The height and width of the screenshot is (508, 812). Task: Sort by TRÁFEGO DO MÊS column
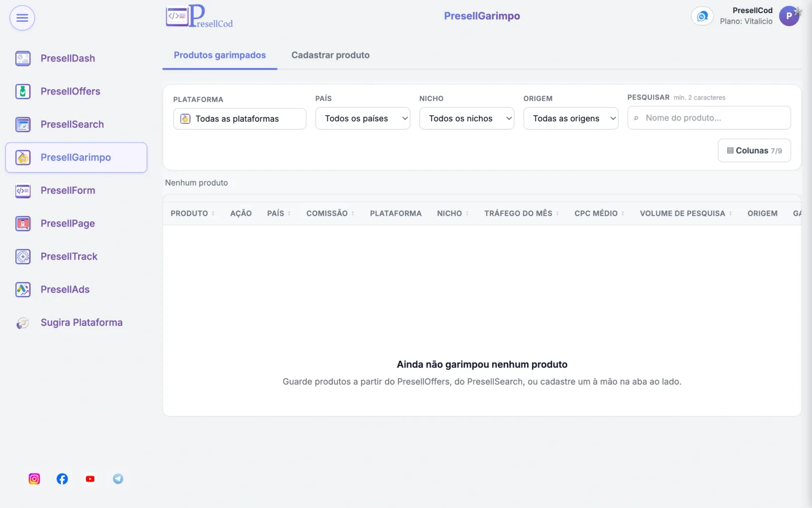pos(521,213)
